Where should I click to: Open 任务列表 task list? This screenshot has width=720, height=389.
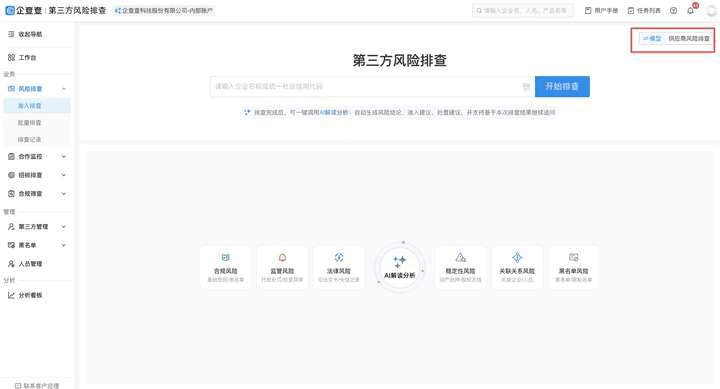(x=644, y=11)
